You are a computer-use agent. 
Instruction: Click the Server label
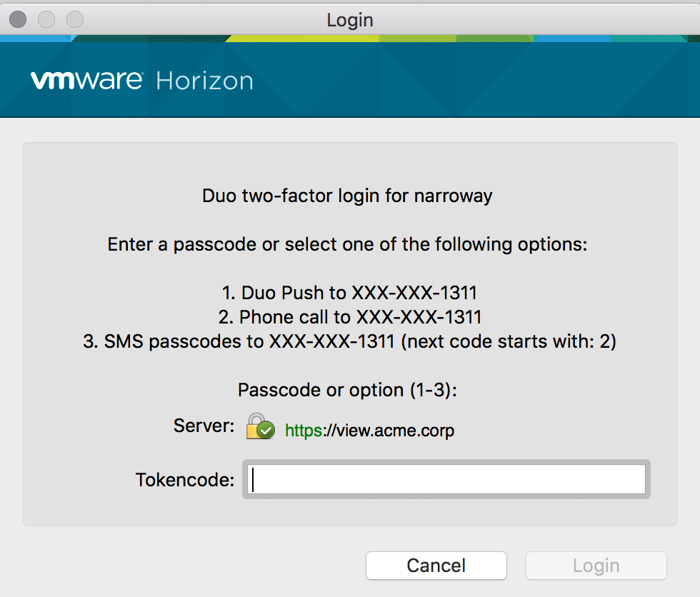coord(204,426)
